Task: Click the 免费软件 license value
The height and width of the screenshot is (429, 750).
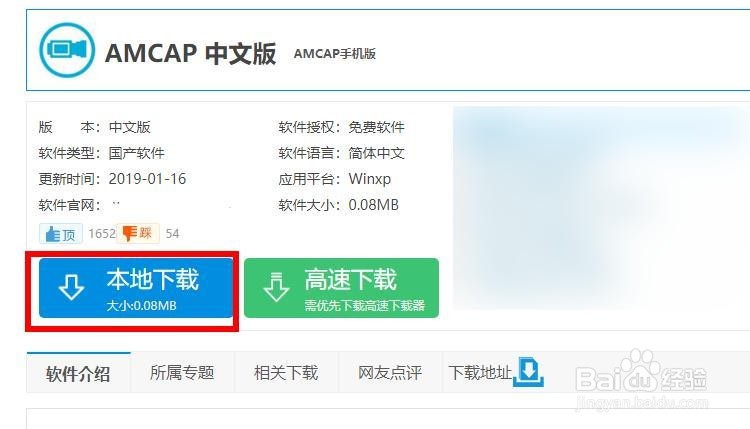Action: pos(376,127)
